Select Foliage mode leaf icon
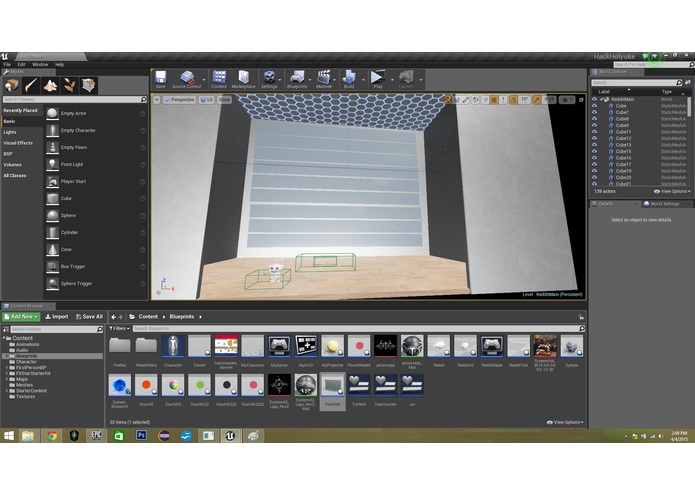The width and height of the screenshot is (695, 494). (69, 85)
